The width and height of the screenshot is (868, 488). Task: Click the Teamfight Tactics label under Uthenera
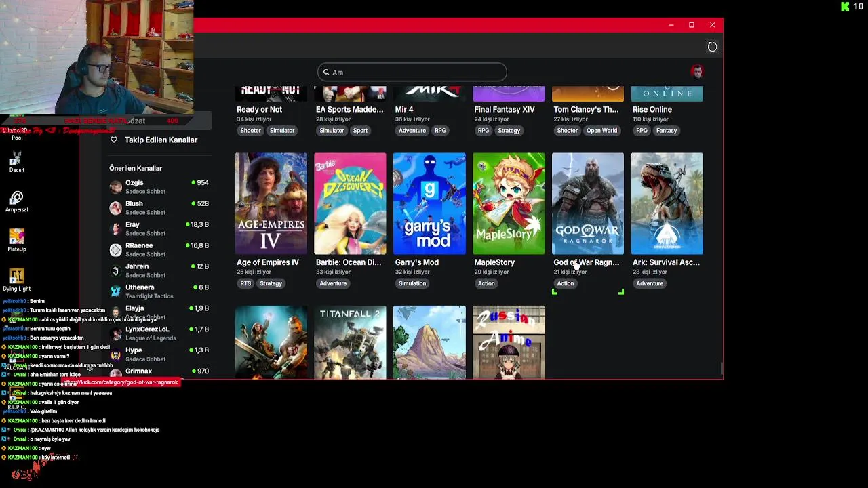[x=149, y=296]
